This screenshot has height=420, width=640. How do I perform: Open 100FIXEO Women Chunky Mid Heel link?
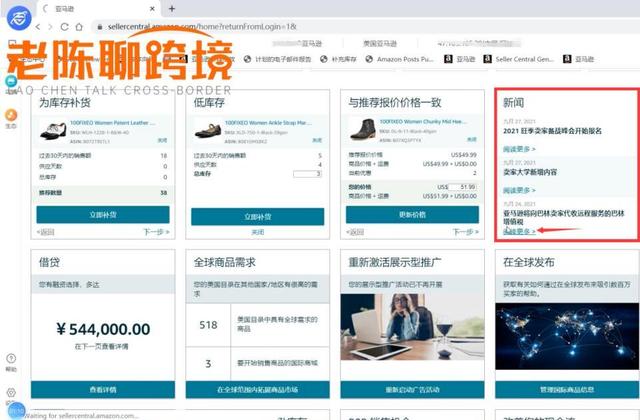pyautogui.click(x=423, y=122)
